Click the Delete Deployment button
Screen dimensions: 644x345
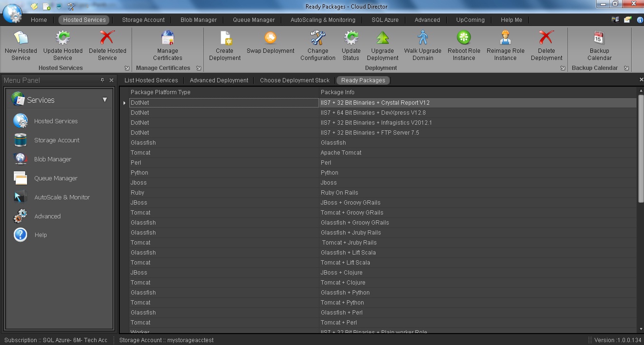tap(546, 45)
